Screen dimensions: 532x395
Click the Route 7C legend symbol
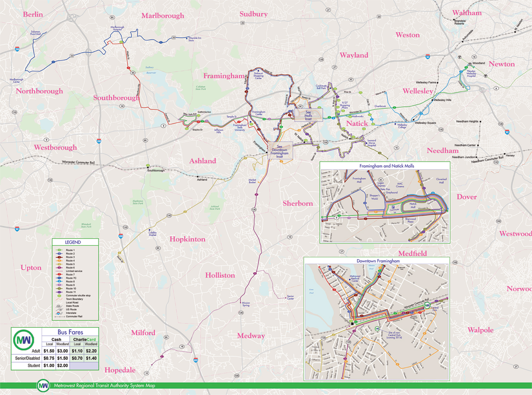click(x=59, y=278)
